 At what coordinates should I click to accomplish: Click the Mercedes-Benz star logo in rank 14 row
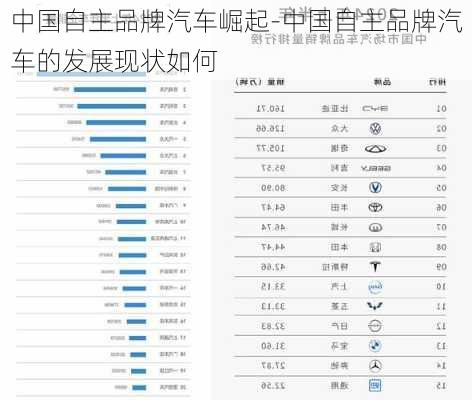pos(375,366)
